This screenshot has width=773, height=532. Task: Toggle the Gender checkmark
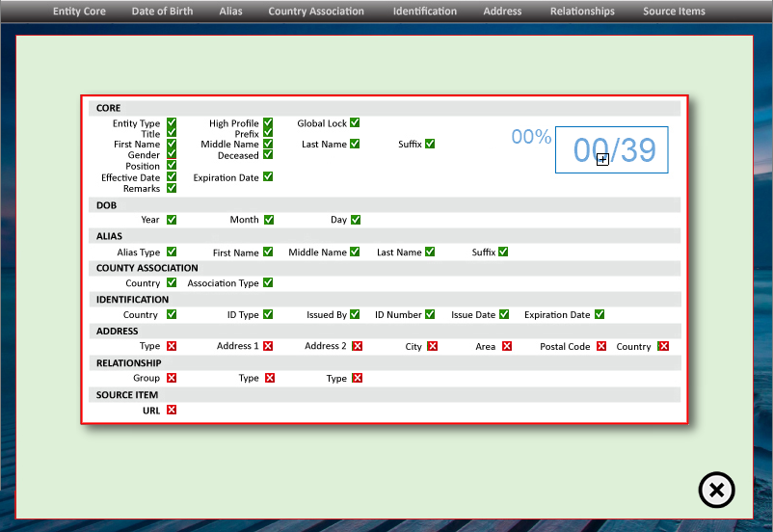(x=171, y=153)
